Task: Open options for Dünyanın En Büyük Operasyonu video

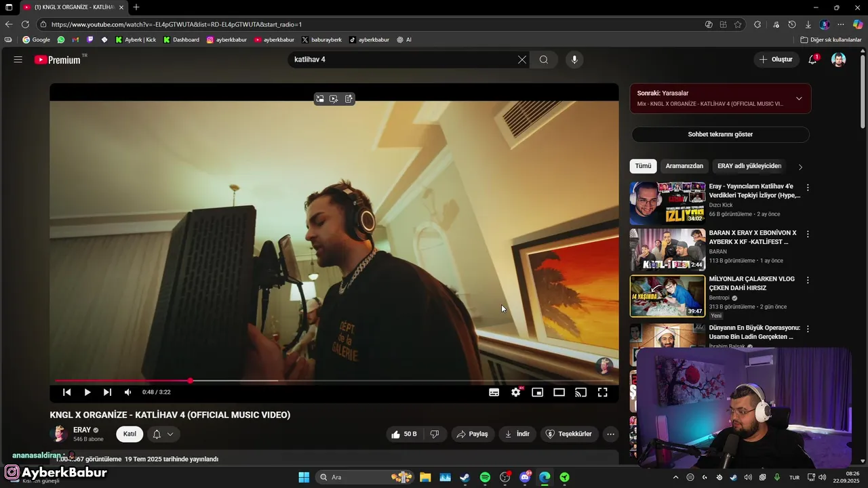Action: click(x=807, y=329)
